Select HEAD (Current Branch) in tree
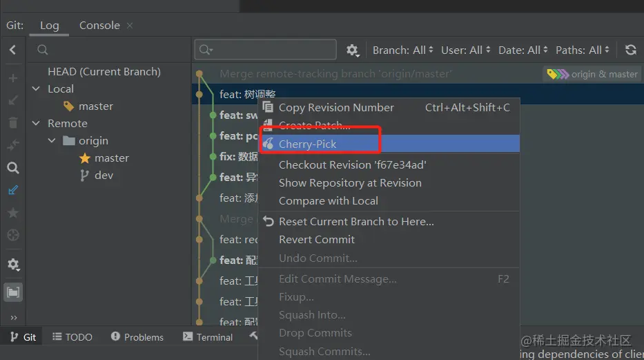Viewport: 644px width, 360px height. [x=104, y=71]
